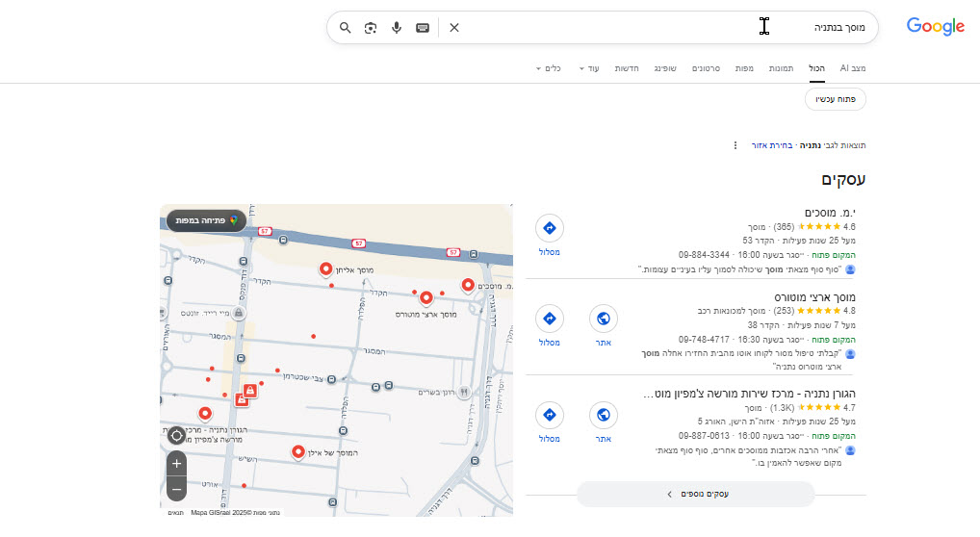Viewport: 980px width, 537px height.
Task: Visit website of מוסך ארצי מוטורס
Action: pos(604,325)
